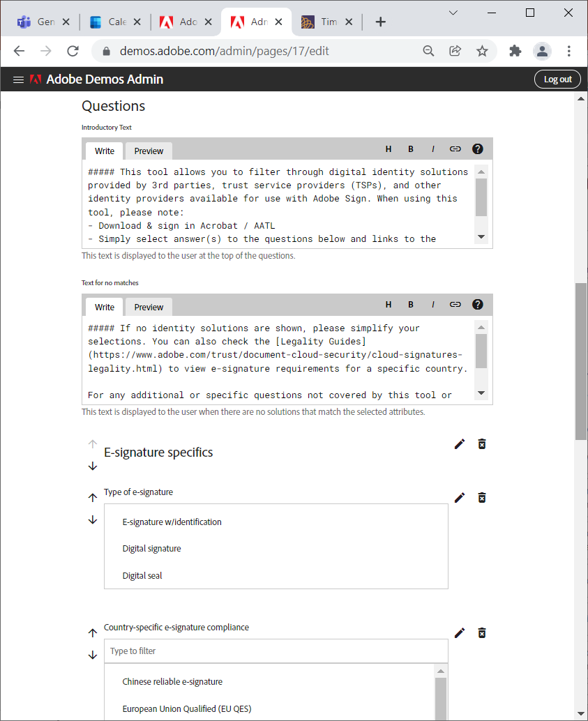Open markdown help for Introductory Text editor

click(478, 149)
